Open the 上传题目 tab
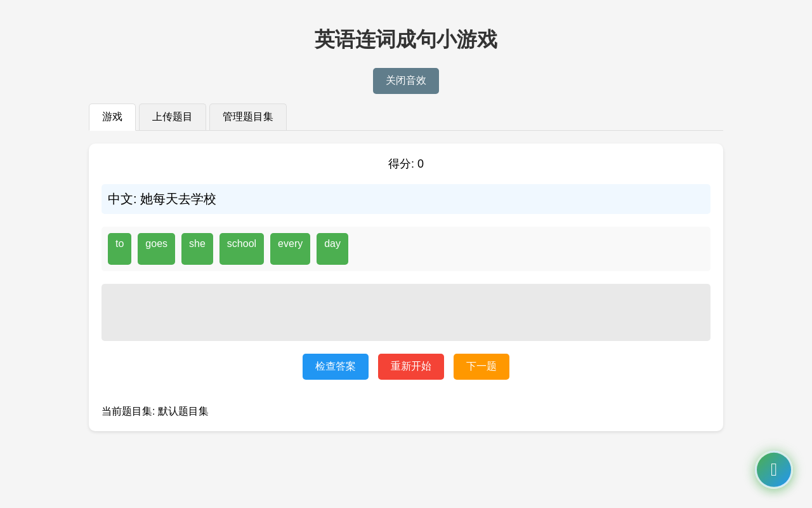The height and width of the screenshot is (508, 812). (172, 117)
